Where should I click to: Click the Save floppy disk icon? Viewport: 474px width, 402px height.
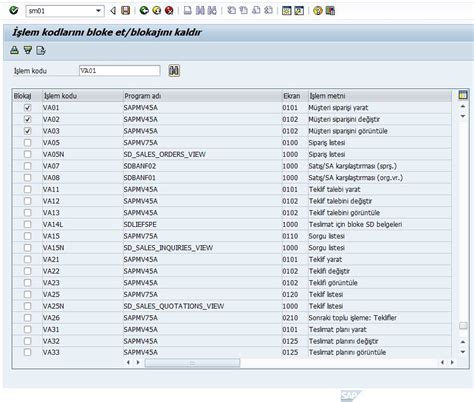click(x=125, y=11)
